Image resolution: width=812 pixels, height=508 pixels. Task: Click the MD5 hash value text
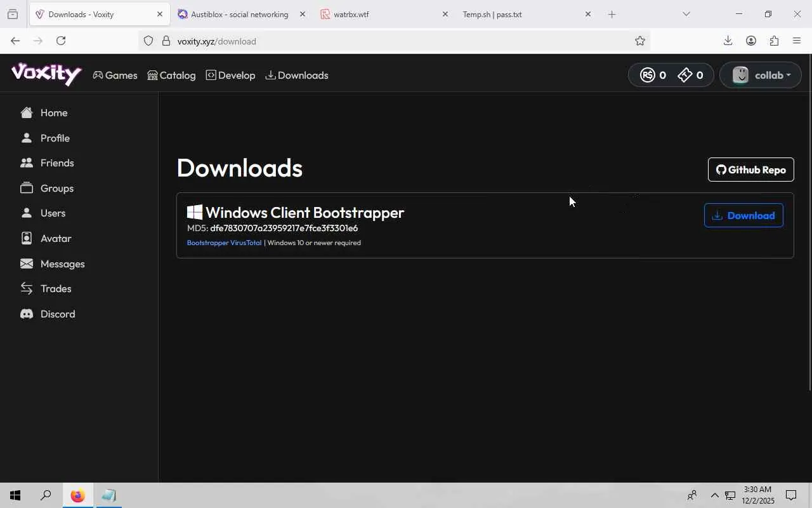[x=284, y=228]
